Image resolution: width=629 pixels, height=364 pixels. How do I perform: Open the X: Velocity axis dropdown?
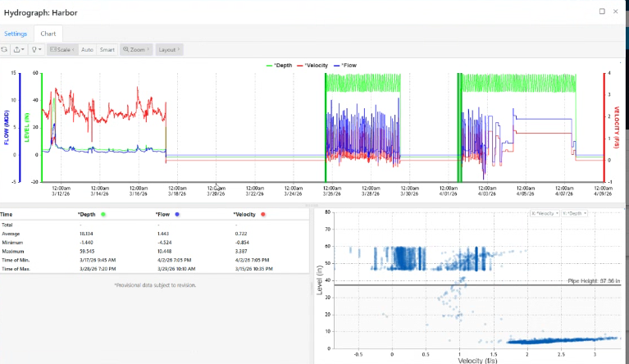[544, 213]
